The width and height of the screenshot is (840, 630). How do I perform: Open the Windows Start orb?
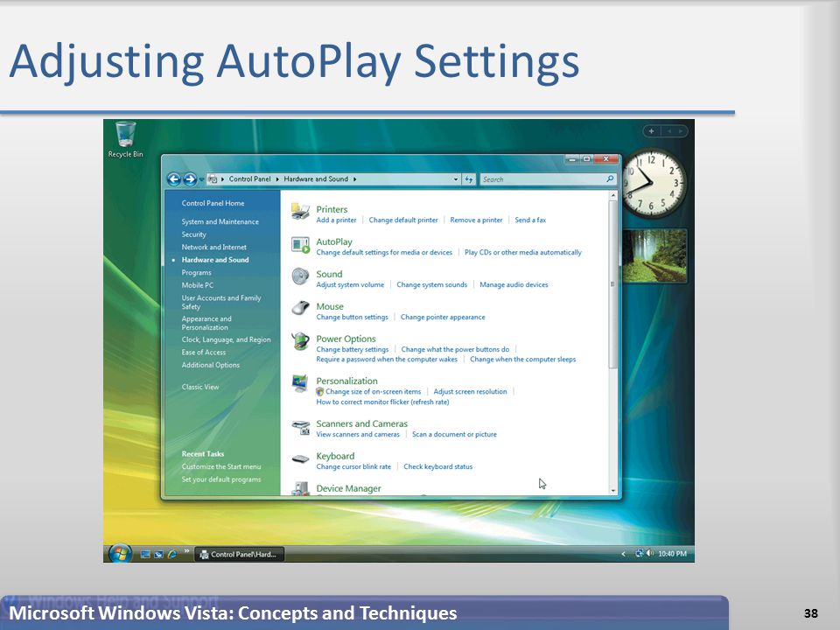pos(120,553)
